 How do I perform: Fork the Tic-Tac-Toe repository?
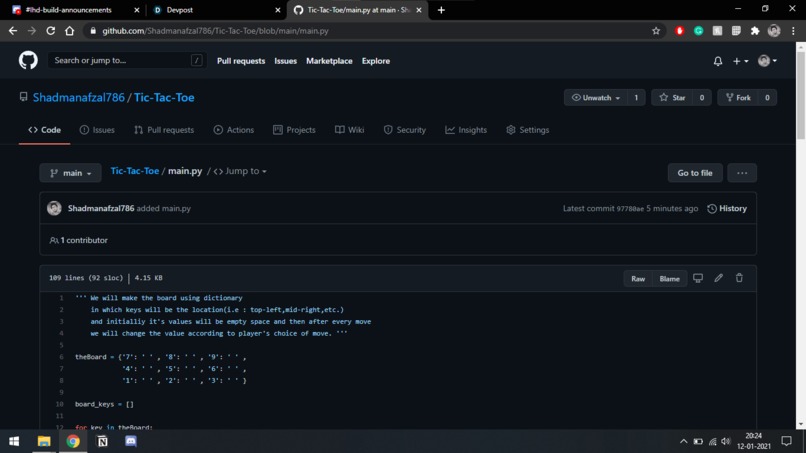click(x=738, y=98)
